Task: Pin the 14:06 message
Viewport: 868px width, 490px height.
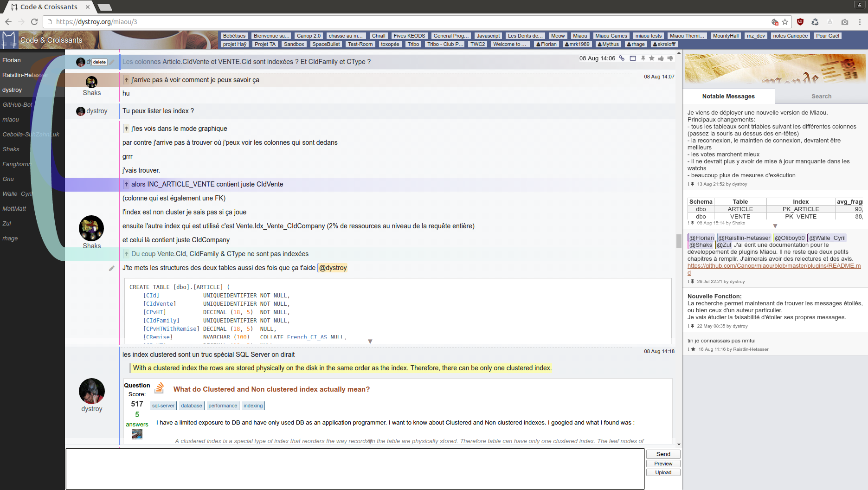Action: pyautogui.click(x=643, y=58)
